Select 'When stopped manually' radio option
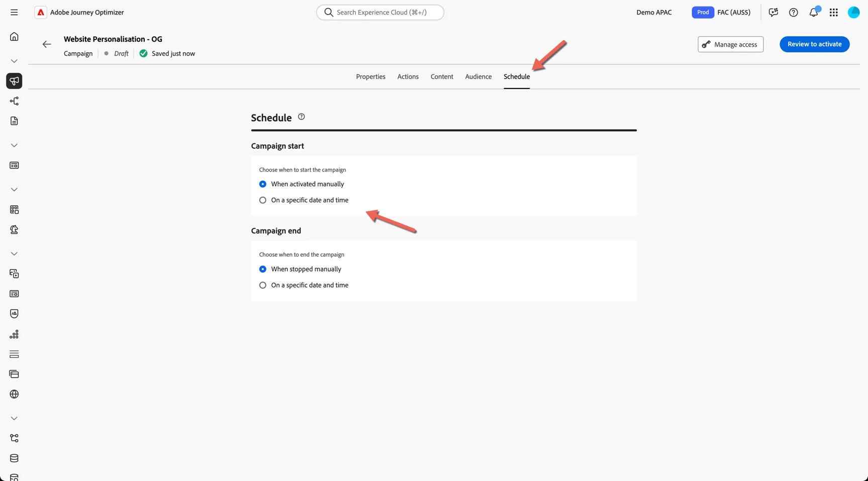 pos(300,269)
